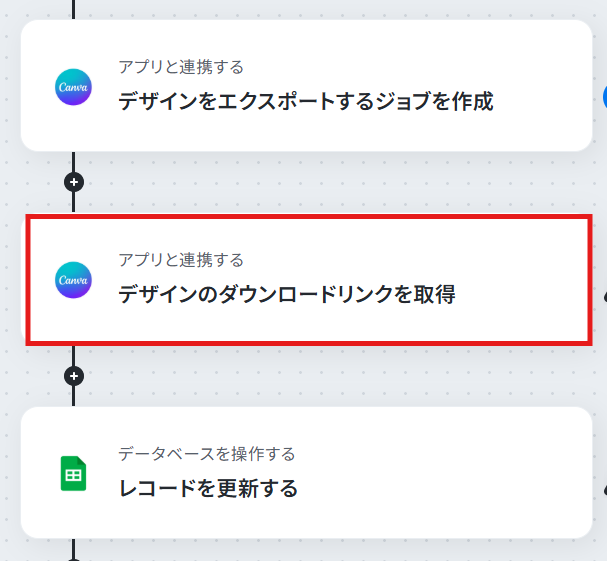Click the connector line above the export card

(74, 10)
